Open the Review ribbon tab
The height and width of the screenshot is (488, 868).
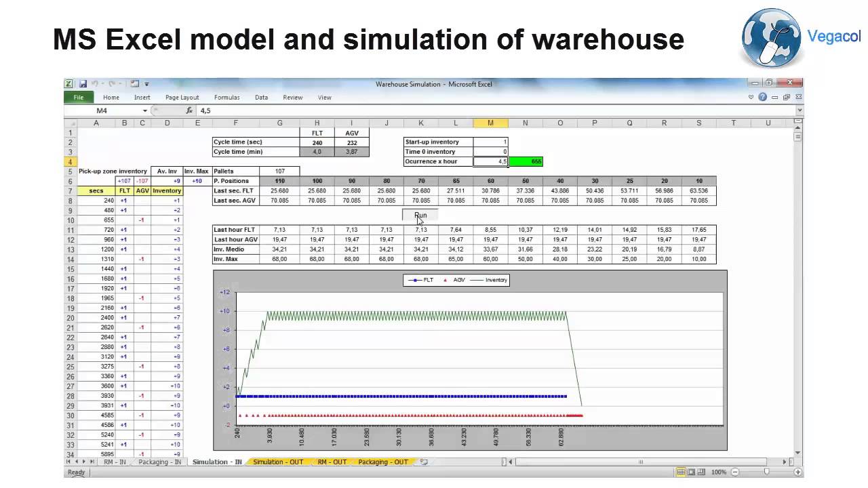coord(293,98)
